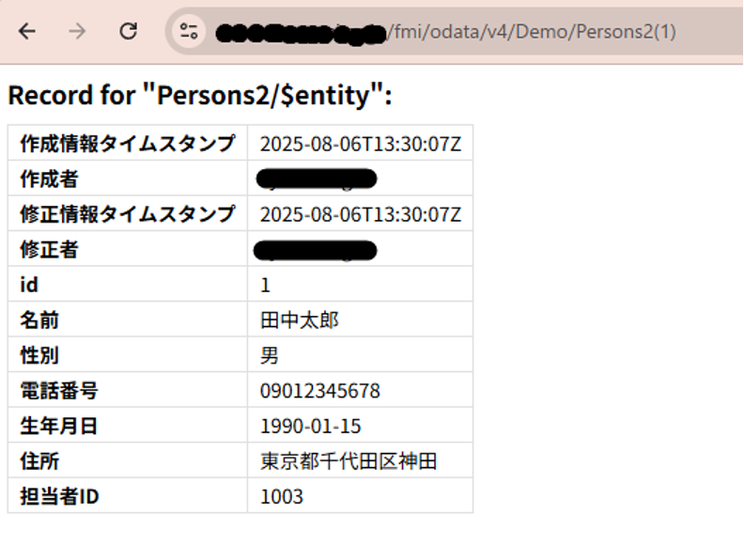This screenshot has width=744, height=560.
Task: Click the Record for "Persons2/$entity" heading
Action: pyautogui.click(x=199, y=96)
